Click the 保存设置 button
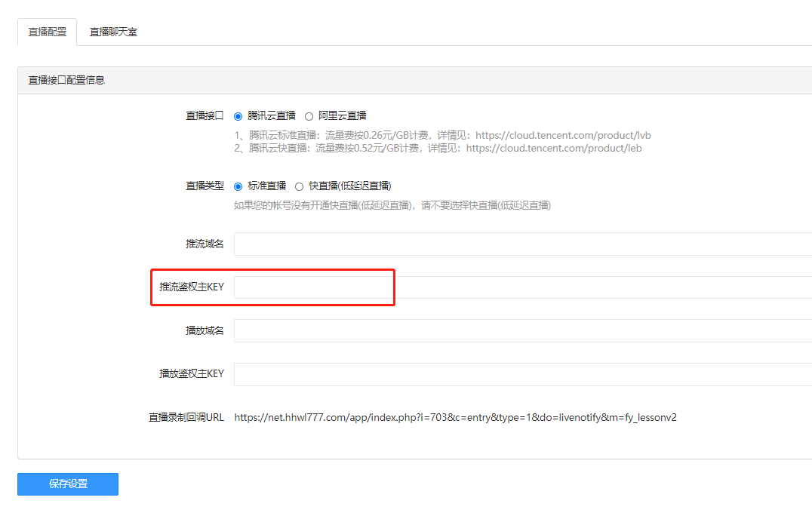 (68, 484)
